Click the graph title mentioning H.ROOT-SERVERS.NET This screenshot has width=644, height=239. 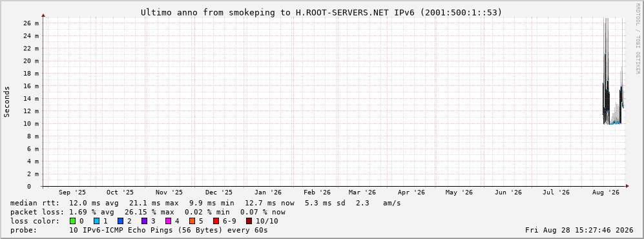(x=321, y=12)
